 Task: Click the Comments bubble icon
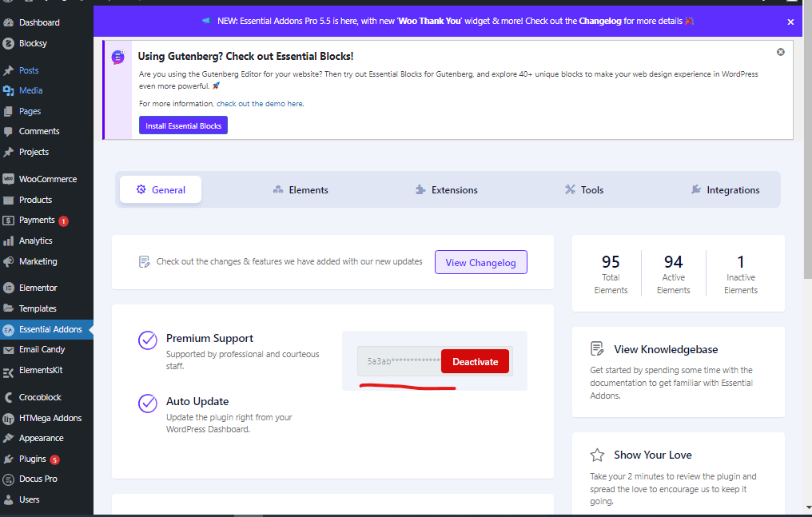8,132
